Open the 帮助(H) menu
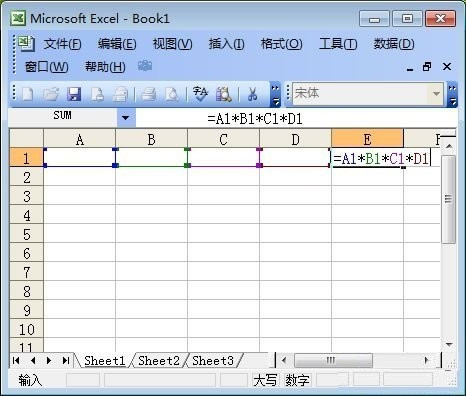 tap(105, 67)
